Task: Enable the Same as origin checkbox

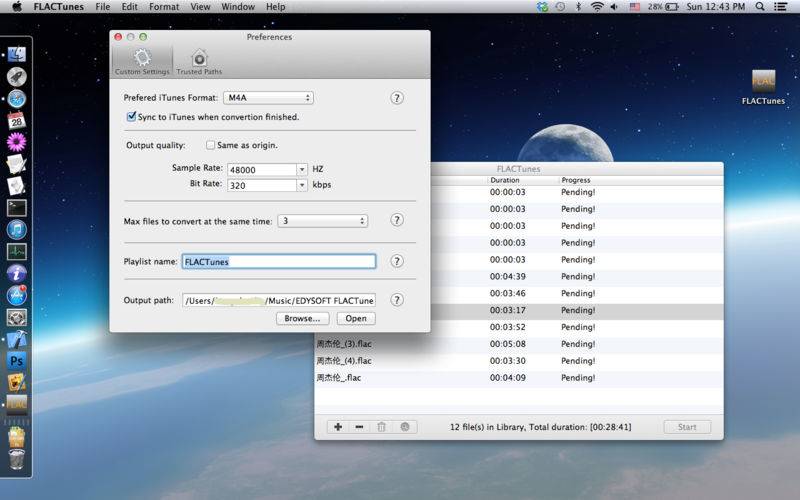Action: click(210, 145)
